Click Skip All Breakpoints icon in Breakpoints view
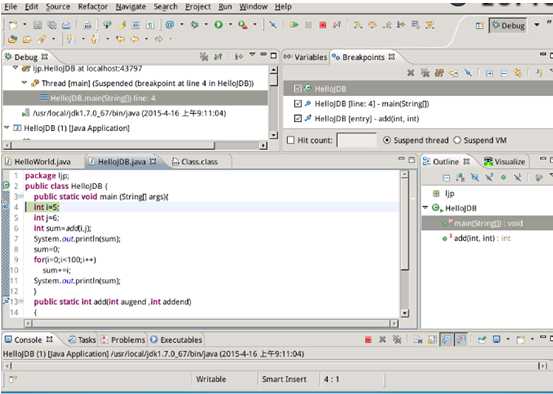 (468, 73)
